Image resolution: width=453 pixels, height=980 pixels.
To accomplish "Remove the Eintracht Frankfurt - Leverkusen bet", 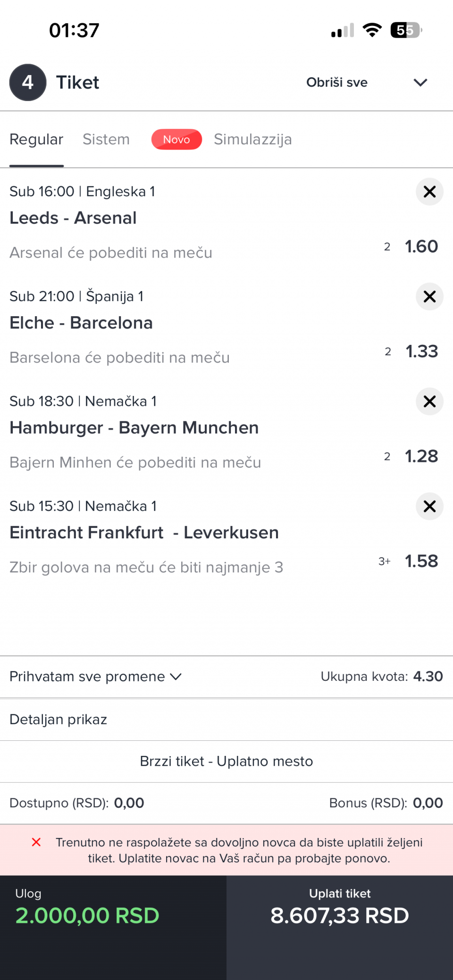I will tap(429, 506).
